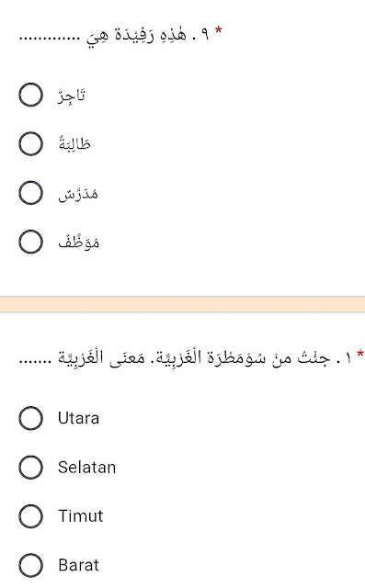Click the مدرس answer label text
The height and width of the screenshot is (588, 365).
tap(78, 194)
